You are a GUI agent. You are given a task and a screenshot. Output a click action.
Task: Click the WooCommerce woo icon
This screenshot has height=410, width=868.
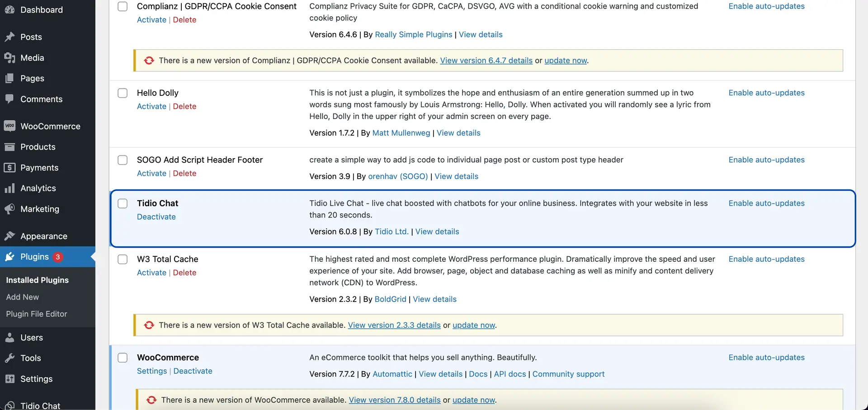(9, 126)
